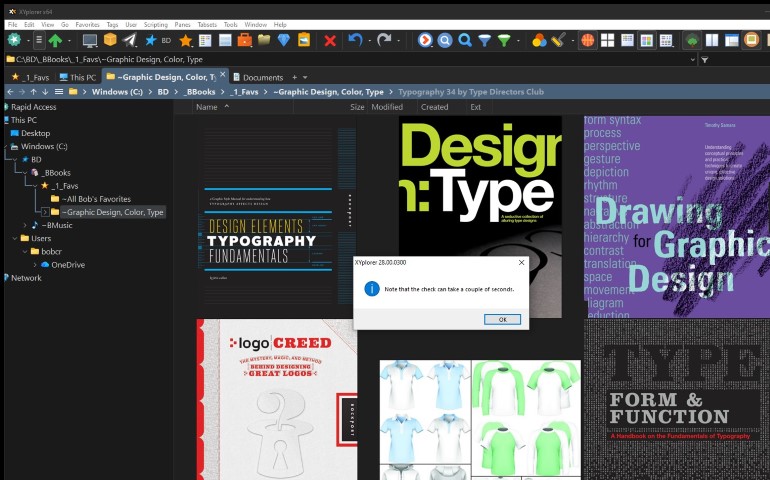
Task: Expand the ~BMusic tree folder
Action: point(25,225)
